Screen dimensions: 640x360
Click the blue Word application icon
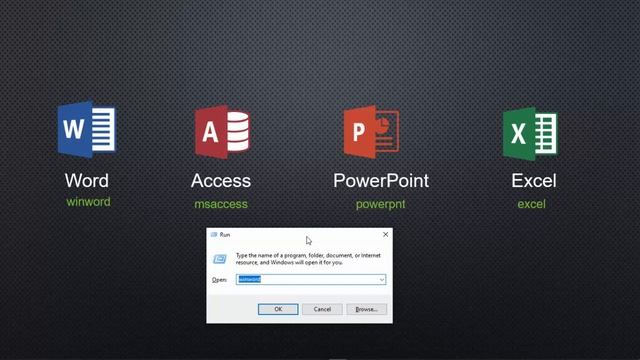click(87, 129)
